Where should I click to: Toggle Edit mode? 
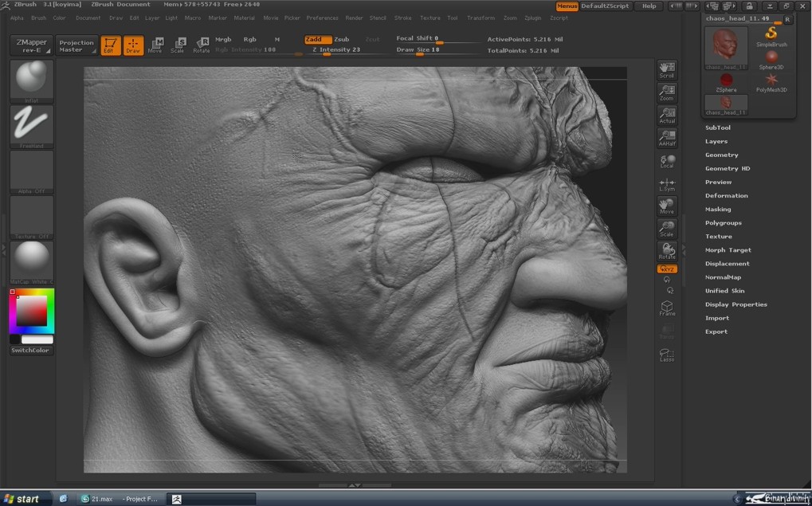[x=111, y=45]
